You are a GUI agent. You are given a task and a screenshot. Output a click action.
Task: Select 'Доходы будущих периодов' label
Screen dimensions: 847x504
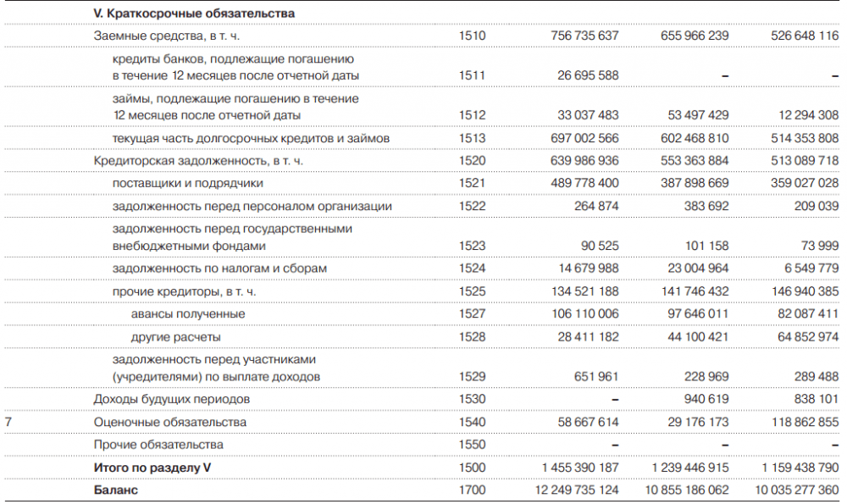(x=172, y=399)
